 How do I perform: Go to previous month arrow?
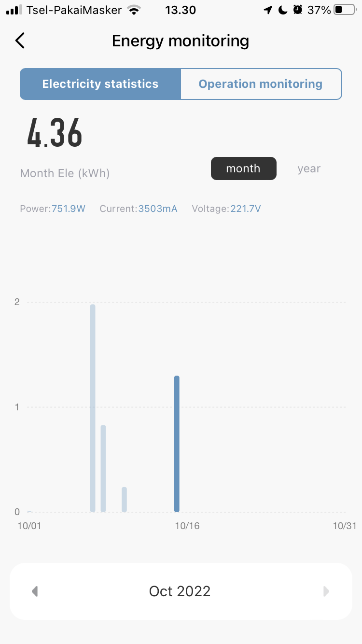pos(35,591)
